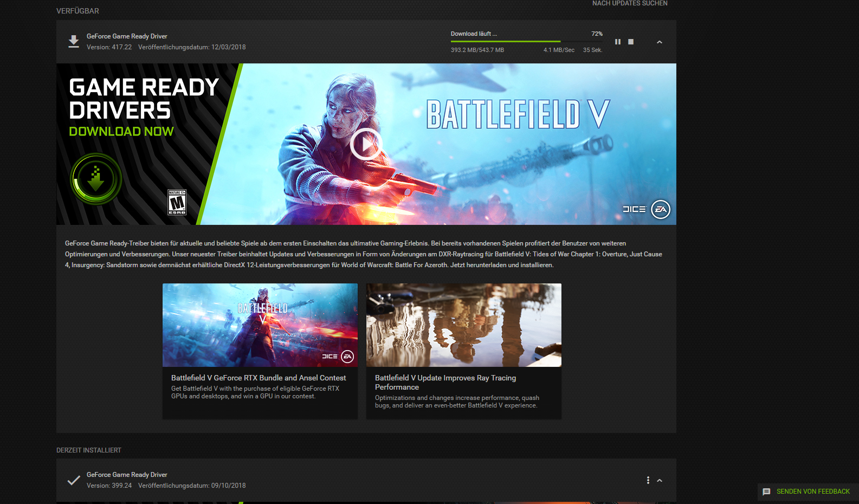Click the '35 Sek.' remaining time text
859x504 pixels.
[x=592, y=50]
